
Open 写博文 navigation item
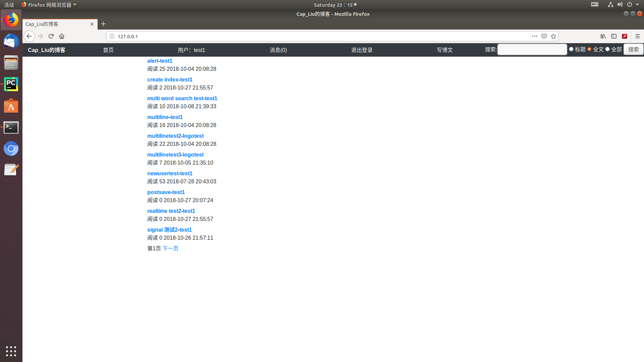click(x=445, y=50)
